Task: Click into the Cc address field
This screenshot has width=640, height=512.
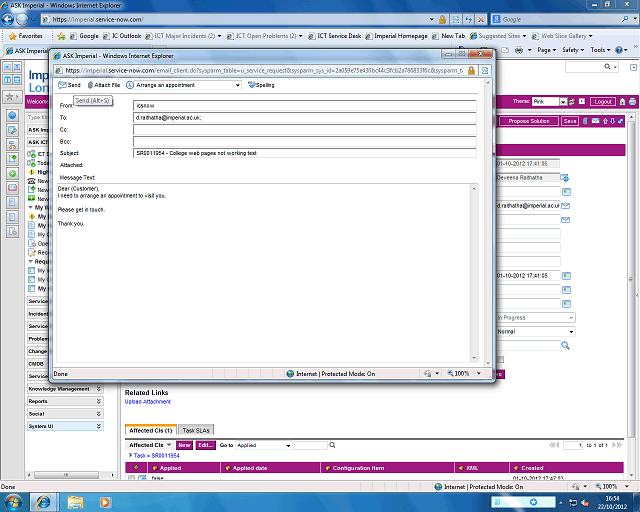Action: click(305, 129)
